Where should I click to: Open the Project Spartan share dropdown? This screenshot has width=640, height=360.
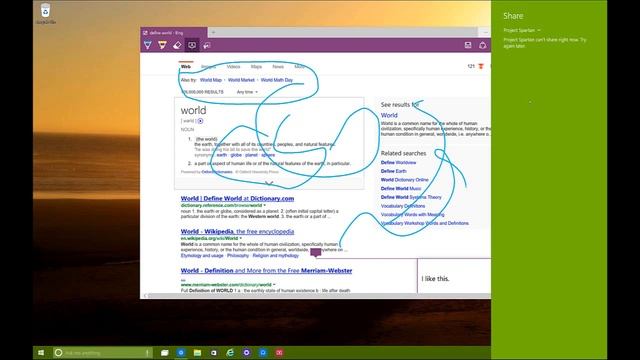[522, 30]
